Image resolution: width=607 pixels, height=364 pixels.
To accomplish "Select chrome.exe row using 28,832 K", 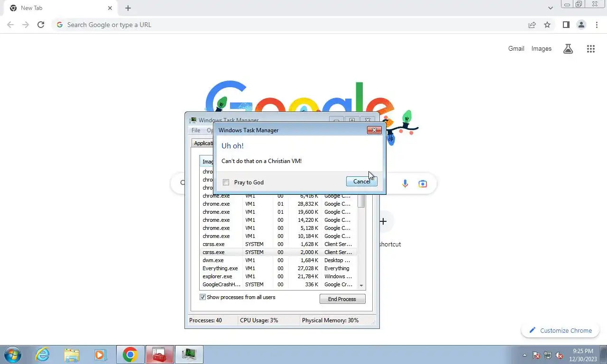I will pos(278,204).
